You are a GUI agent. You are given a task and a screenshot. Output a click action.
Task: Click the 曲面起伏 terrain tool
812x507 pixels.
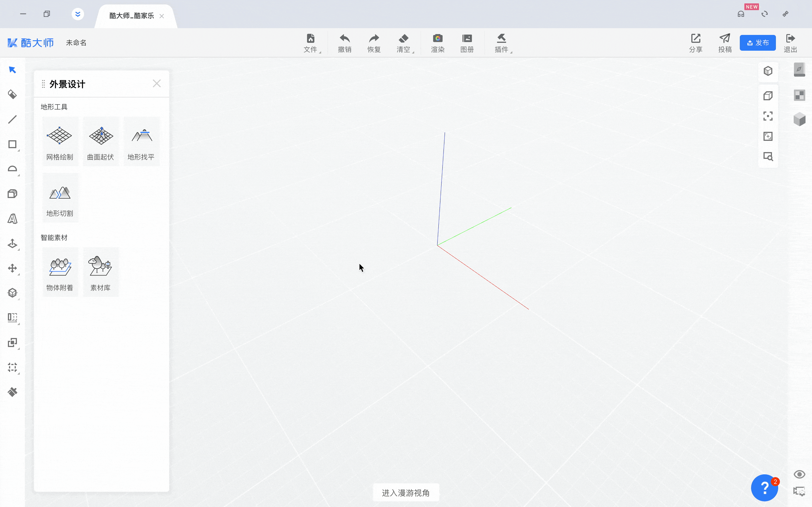click(101, 141)
